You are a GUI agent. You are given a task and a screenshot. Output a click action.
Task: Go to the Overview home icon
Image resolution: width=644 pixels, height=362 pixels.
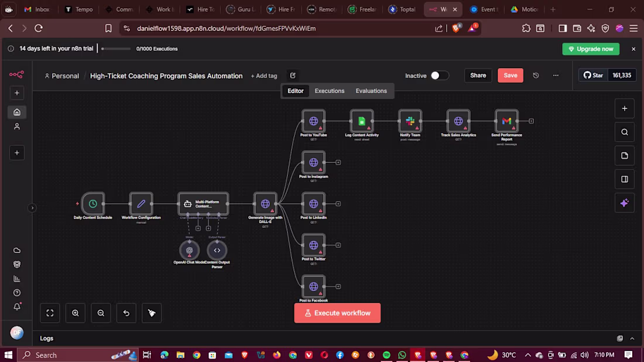(x=17, y=112)
